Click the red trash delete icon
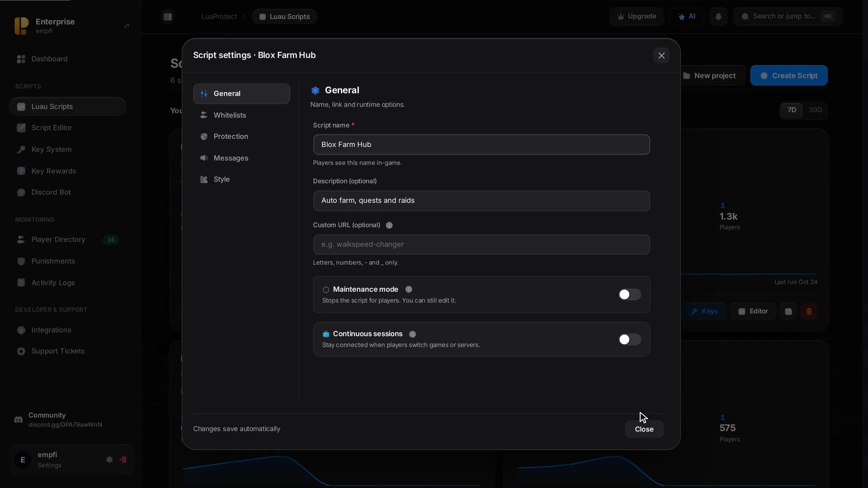Image resolution: width=868 pixels, height=488 pixels. tap(809, 311)
